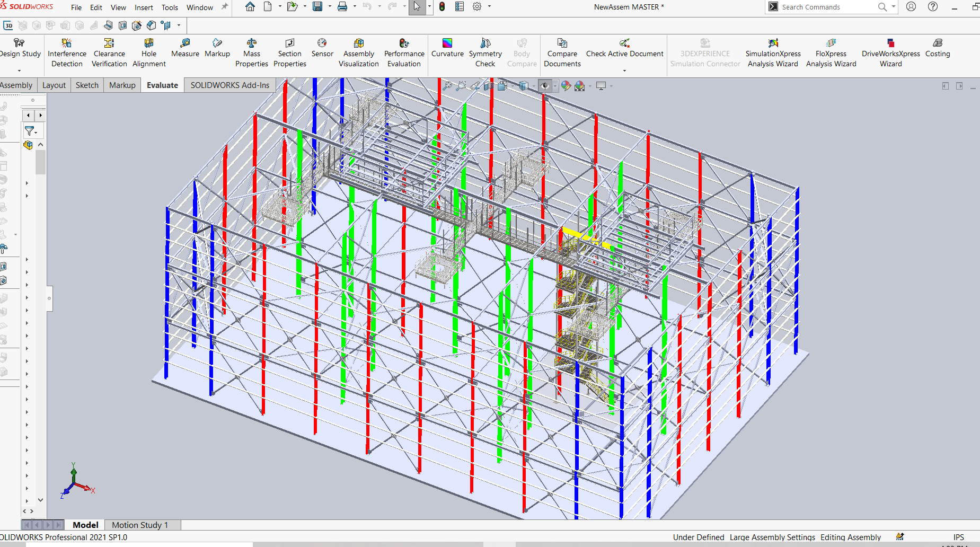Open DriveWorksXpress Wizard
This screenshot has height=547, width=980.
click(x=891, y=53)
